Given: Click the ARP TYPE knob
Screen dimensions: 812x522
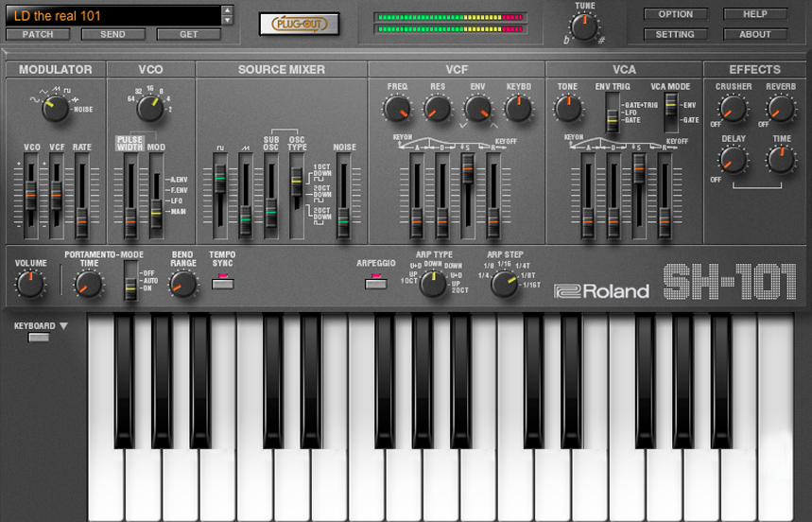Looking at the screenshot, I should [x=433, y=284].
